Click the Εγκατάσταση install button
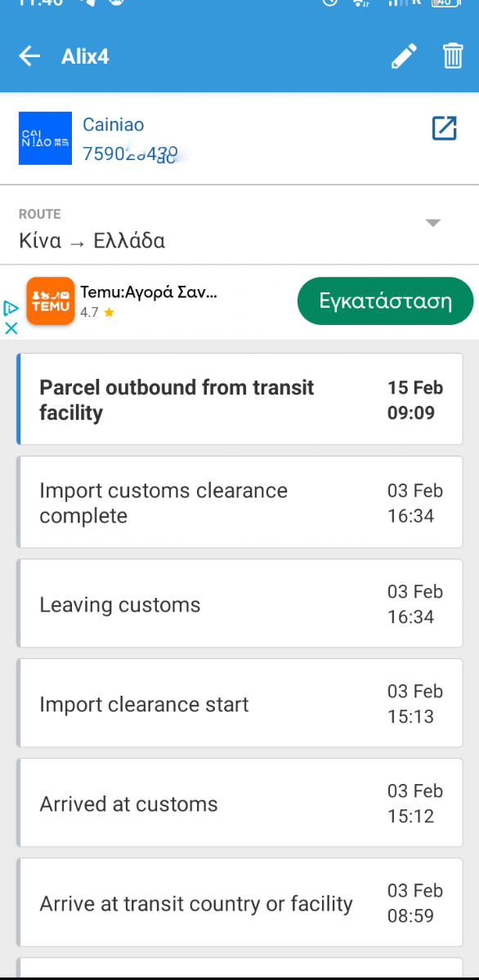The width and height of the screenshot is (479, 980). tap(386, 301)
